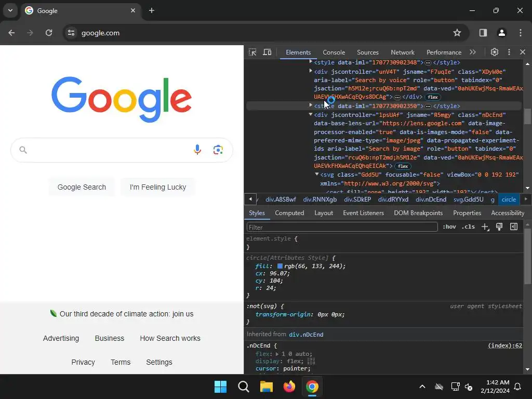532x399 pixels.
Task: Open the Advertising footer link
Action: click(x=61, y=338)
